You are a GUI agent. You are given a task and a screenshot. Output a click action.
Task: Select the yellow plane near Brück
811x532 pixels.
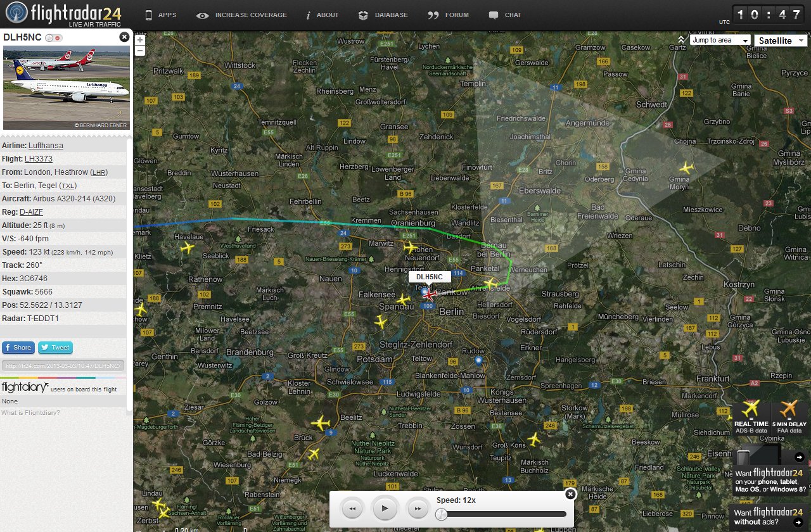click(313, 453)
